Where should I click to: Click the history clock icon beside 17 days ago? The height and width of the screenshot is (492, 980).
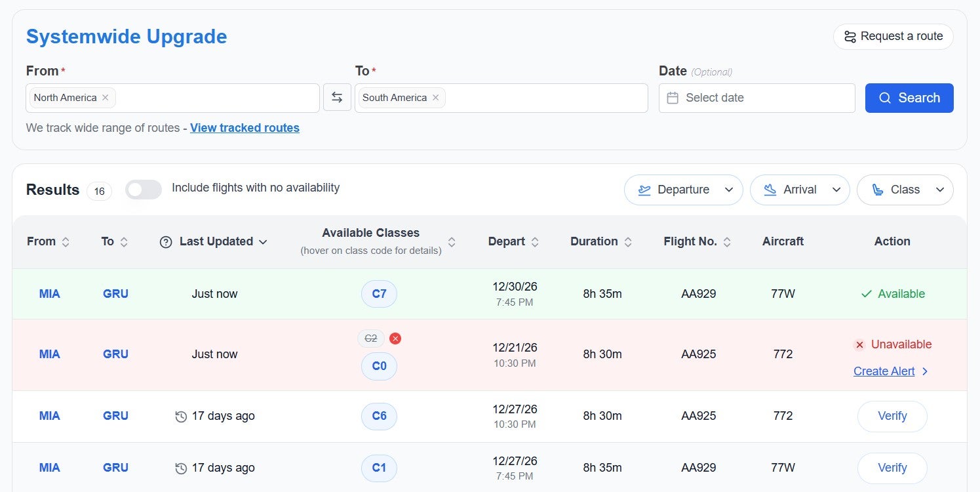click(181, 416)
